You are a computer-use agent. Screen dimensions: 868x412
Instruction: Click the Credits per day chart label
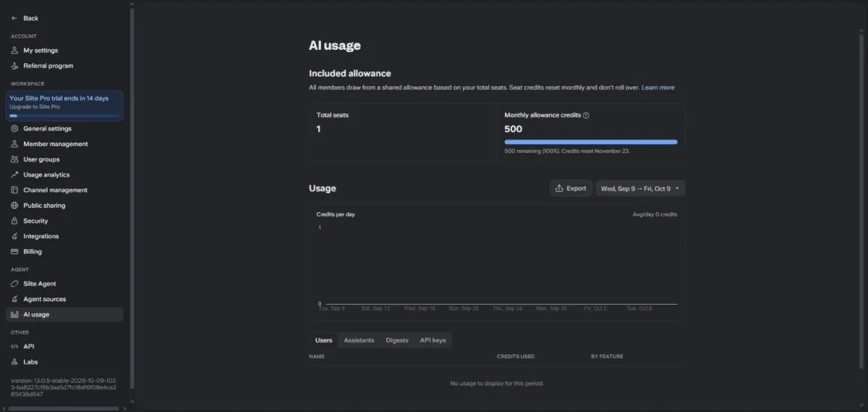(x=336, y=214)
